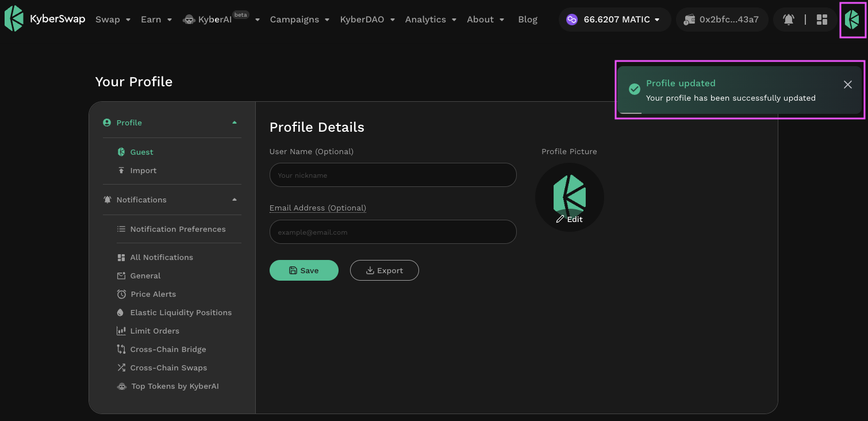Collapse the Profile section

(234, 123)
